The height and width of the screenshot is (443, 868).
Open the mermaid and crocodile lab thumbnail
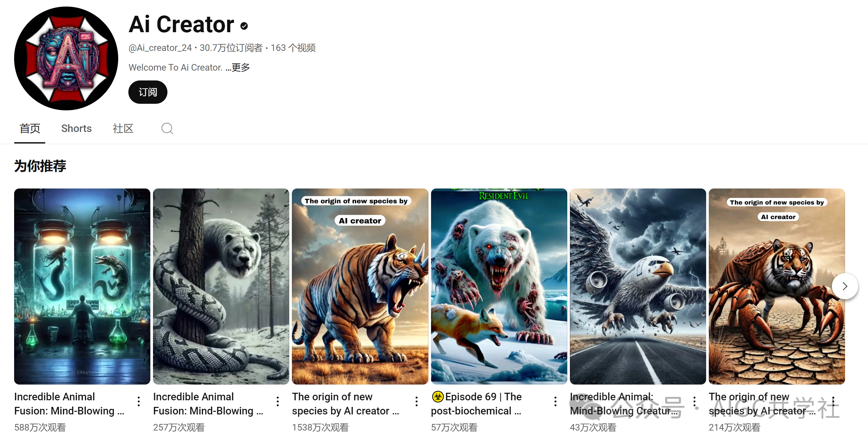coord(82,286)
